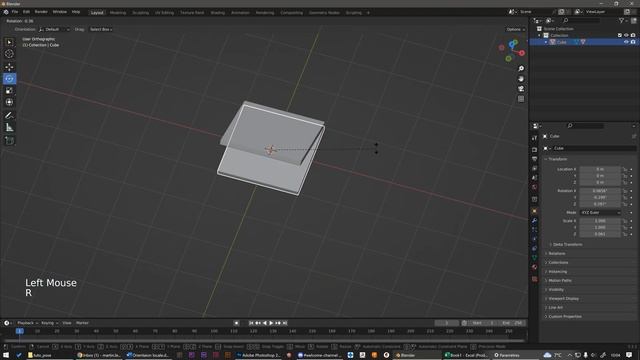Toggle the camera view icon in viewport
The height and width of the screenshot is (360, 640).
point(521,89)
